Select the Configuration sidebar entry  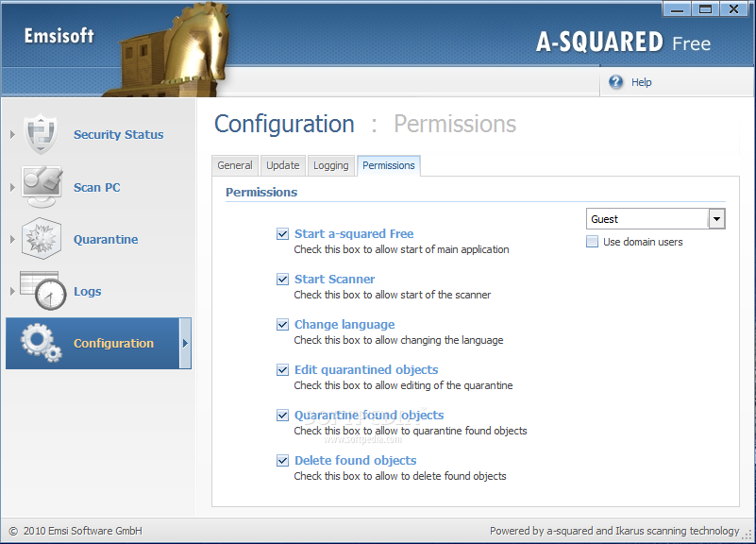tap(98, 344)
